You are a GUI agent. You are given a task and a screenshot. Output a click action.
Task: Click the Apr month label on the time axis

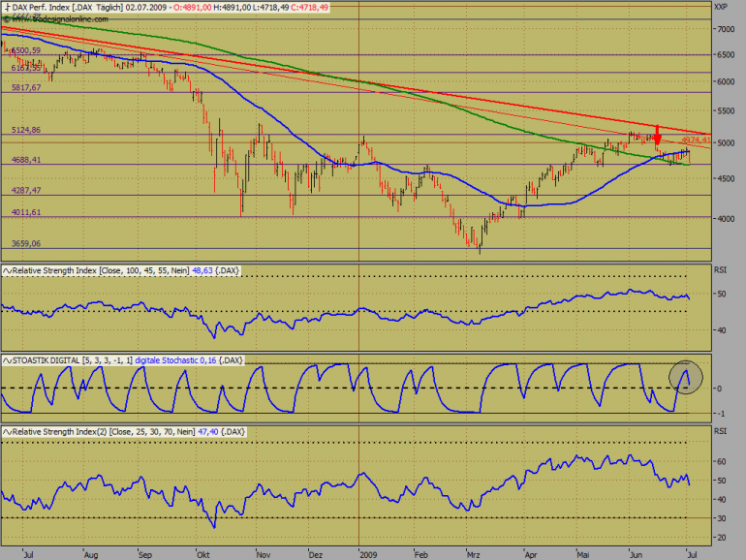pyautogui.click(x=531, y=555)
